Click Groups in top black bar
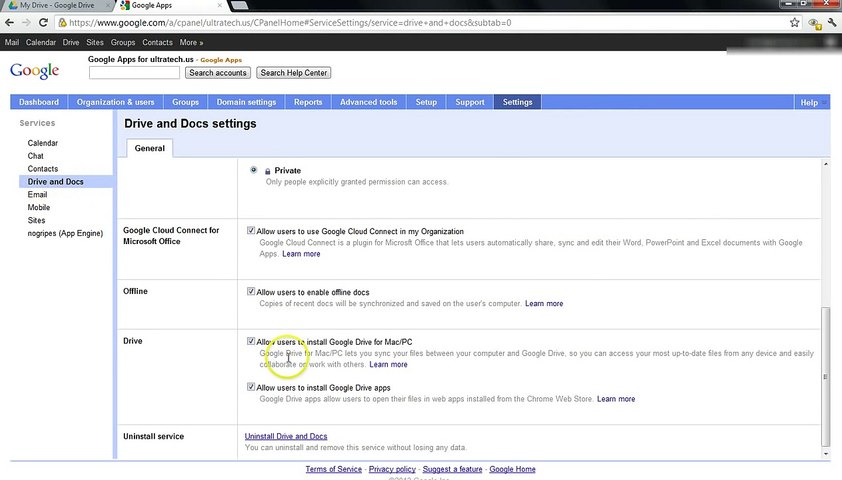The image size is (842, 480). [123, 42]
